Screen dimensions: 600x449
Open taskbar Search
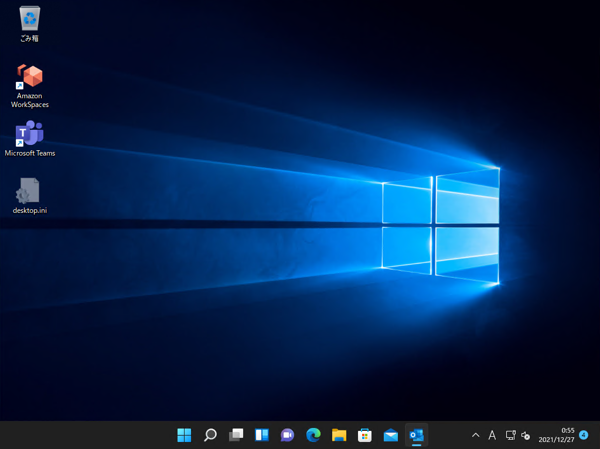pyautogui.click(x=210, y=435)
